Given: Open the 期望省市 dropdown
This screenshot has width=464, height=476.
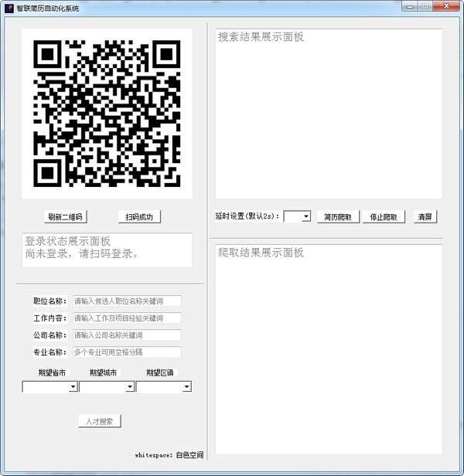Looking at the screenshot, I should tap(49, 386).
